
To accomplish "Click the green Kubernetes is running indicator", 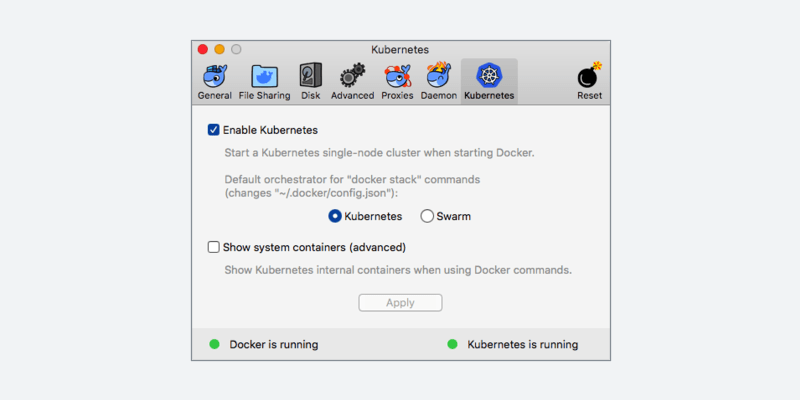I will pos(452,344).
